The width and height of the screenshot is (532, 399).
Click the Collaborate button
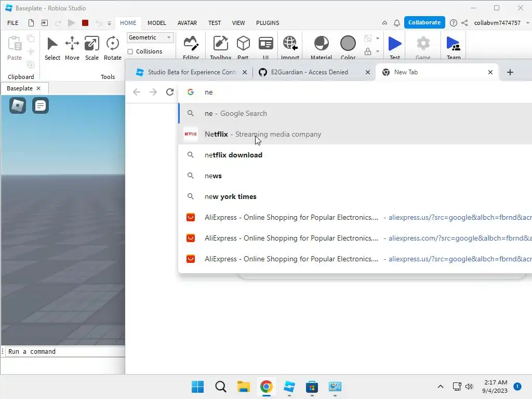point(424,22)
